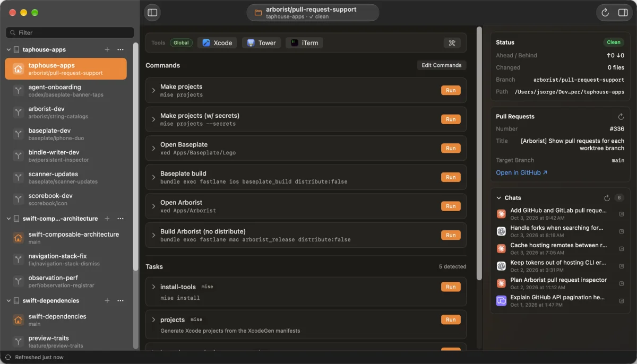Open chat 'Explain GitHub API pagination he...' externally
Viewport: 637px width, 364px height.
(x=622, y=301)
